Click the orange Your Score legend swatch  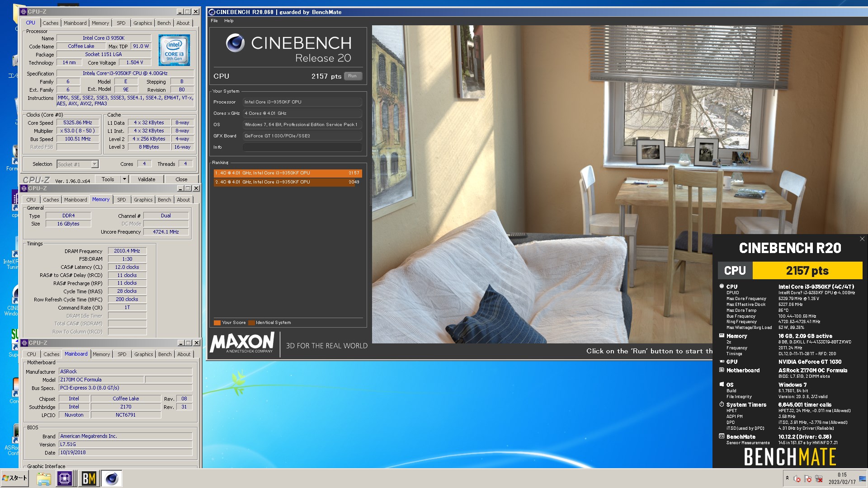217,323
